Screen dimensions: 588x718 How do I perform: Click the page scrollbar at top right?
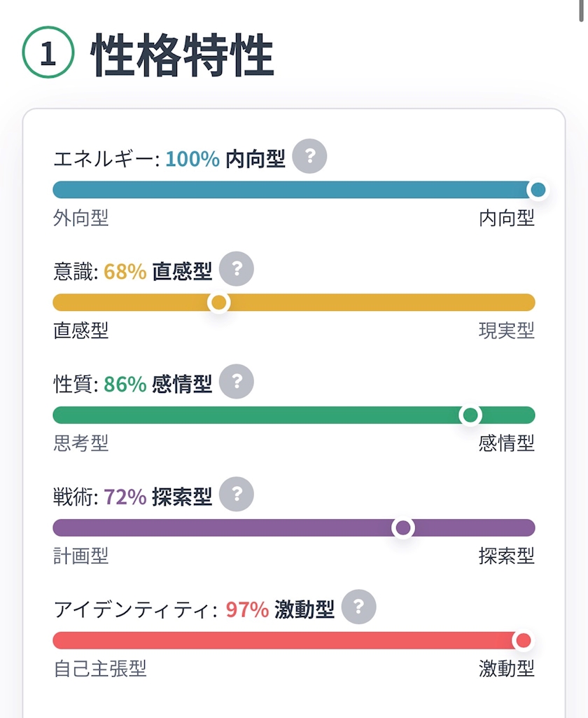coord(581,11)
